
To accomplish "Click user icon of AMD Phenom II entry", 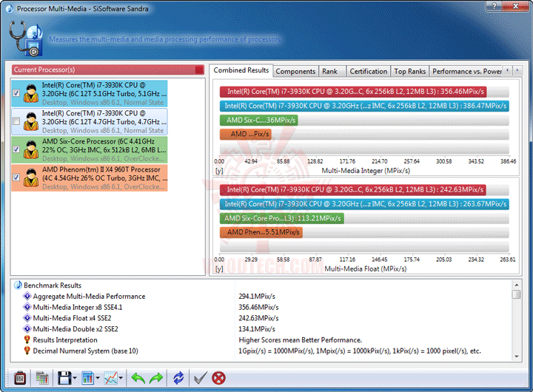I will tap(31, 178).
